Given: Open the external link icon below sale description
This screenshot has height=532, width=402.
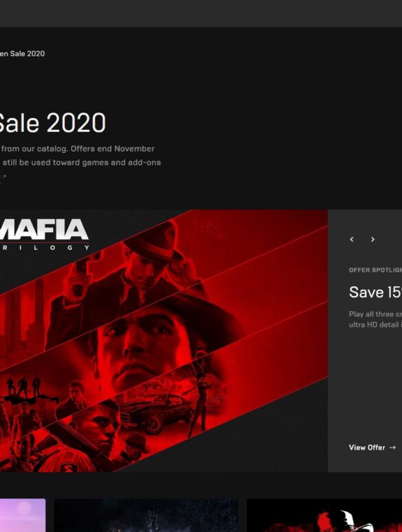Looking at the screenshot, I should pos(3,178).
